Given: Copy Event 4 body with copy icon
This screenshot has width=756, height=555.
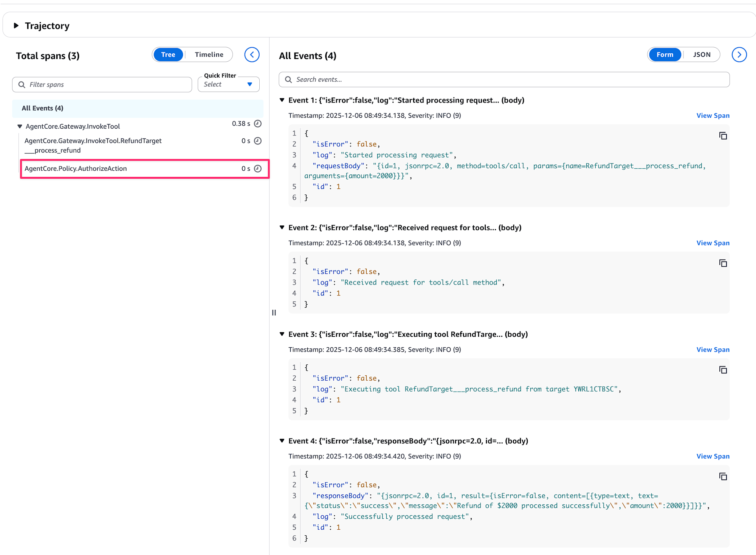Looking at the screenshot, I should [723, 477].
